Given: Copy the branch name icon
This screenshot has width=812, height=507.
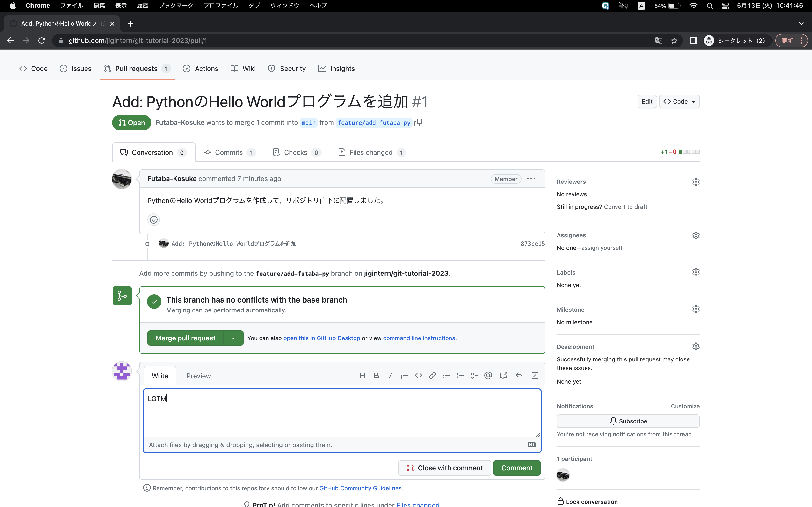Looking at the screenshot, I should coord(418,122).
